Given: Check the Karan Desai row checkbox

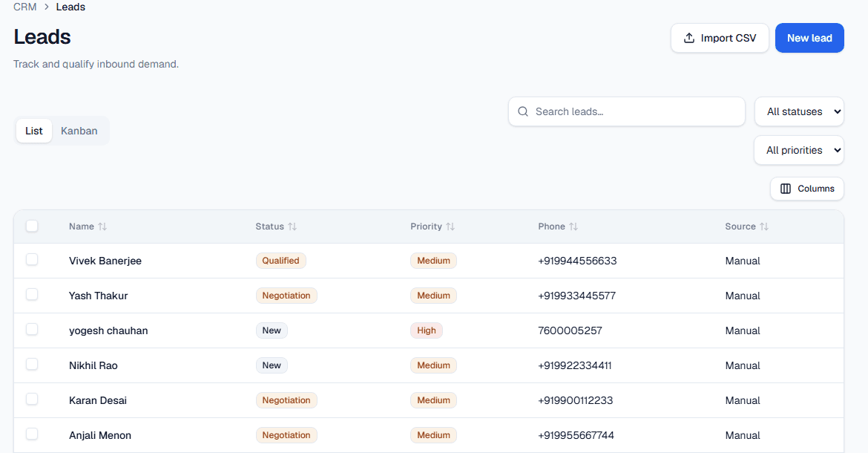Looking at the screenshot, I should 32,399.
